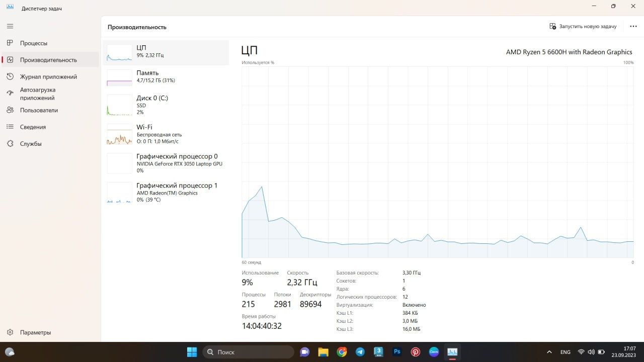Open the Сведения page
This screenshot has width=644, height=362.
[50, 127]
